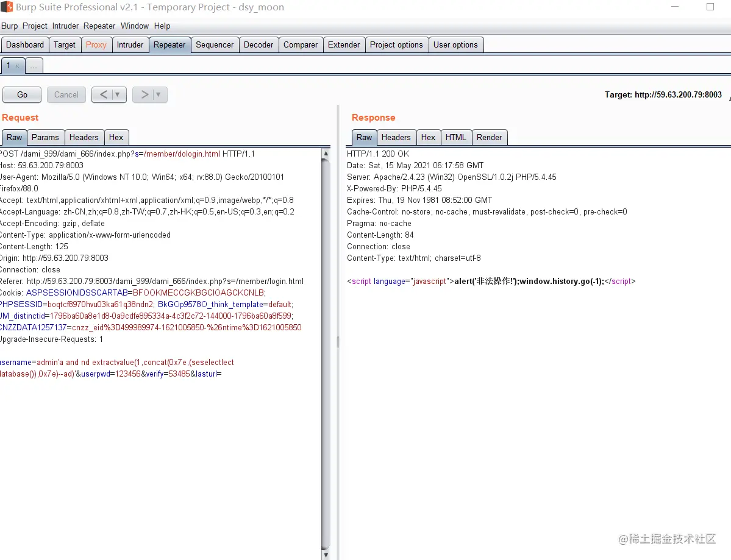Go back in request history with the left arrow

(104, 94)
